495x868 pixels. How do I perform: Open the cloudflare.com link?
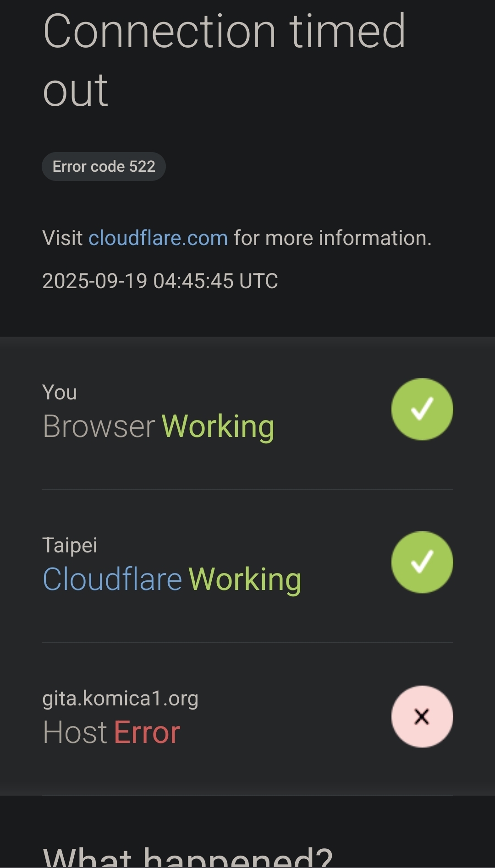point(158,238)
